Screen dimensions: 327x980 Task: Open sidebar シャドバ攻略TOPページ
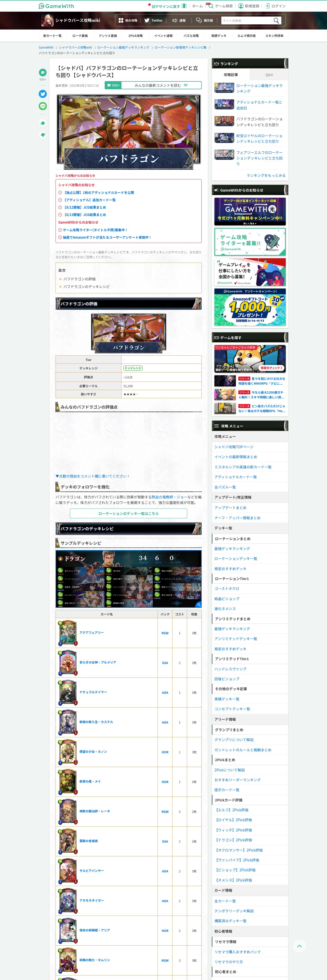click(x=234, y=447)
